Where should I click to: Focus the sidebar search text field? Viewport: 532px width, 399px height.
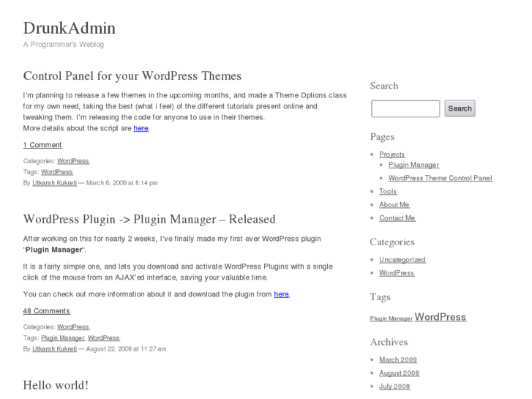[x=405, y=108]
